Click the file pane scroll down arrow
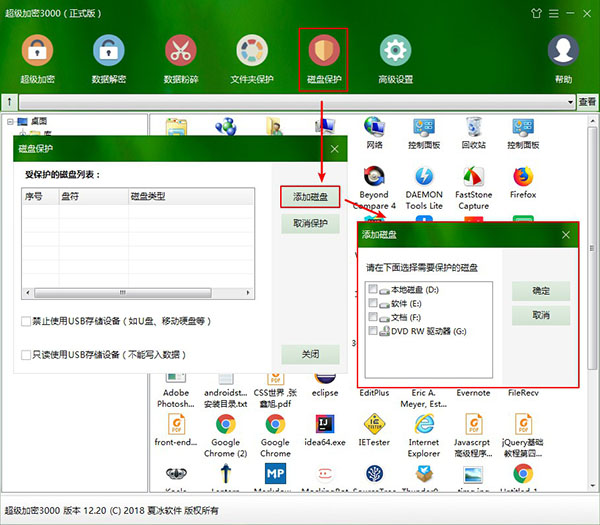 tap(592, 486)
